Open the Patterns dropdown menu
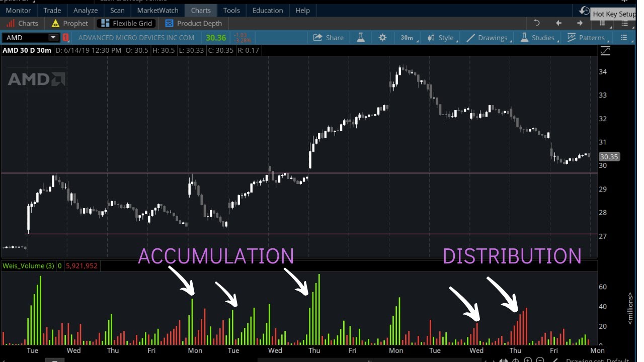Screen dimensions: 644x362 click(588, 38)
